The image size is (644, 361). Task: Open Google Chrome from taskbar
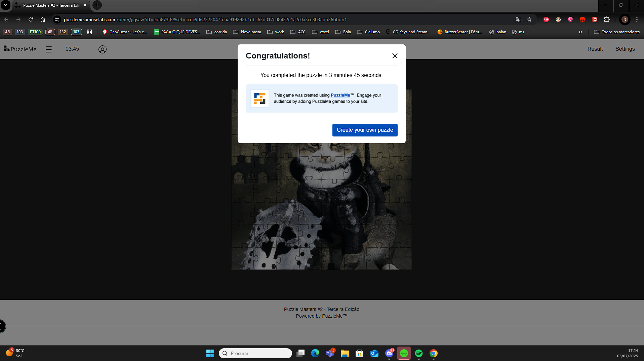(x=434, y=353)
